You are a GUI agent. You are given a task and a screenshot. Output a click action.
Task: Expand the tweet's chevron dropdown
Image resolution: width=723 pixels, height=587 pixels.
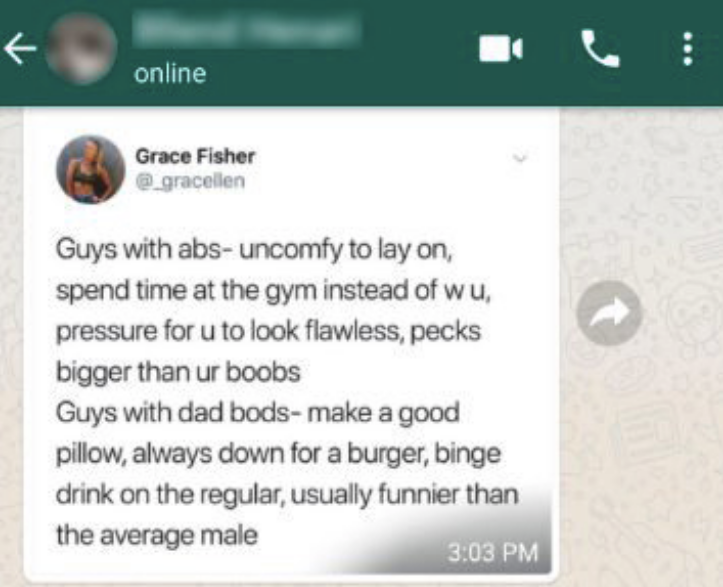(x=520, y=158)
